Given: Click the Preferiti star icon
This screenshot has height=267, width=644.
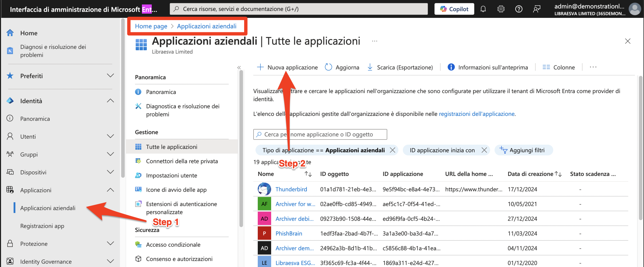Looking at the screenshot, I should pos(10,76).
